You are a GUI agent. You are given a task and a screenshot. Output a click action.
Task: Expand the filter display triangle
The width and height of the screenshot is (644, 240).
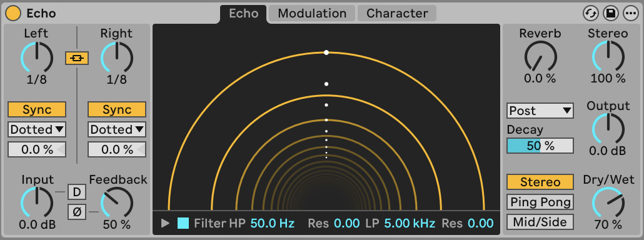[165, 223]
